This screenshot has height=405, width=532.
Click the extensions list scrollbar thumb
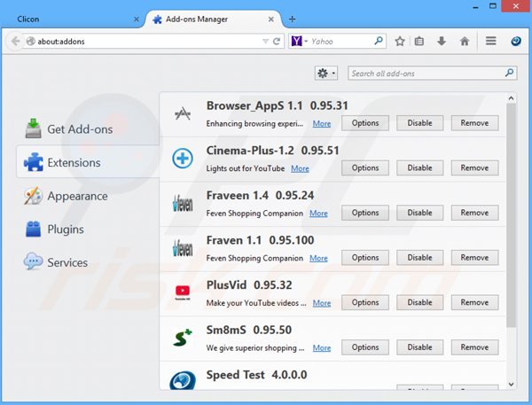[511, 215]
